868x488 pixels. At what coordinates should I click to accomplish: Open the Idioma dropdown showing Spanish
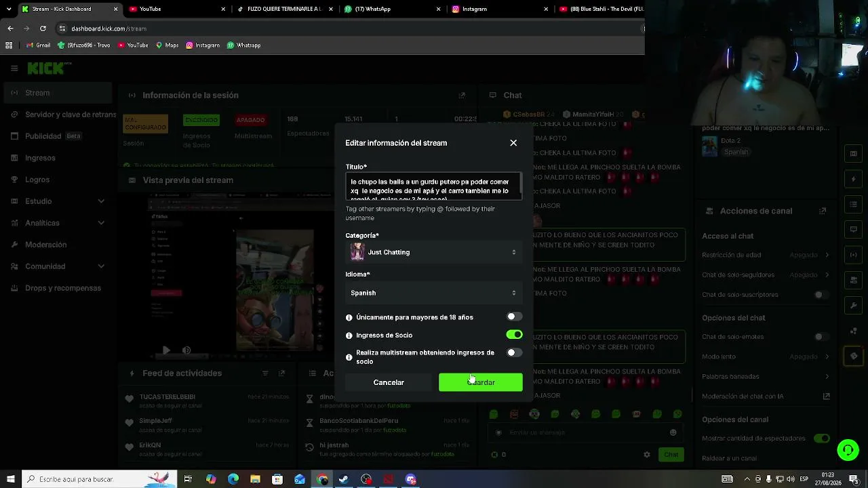tap(434, 293)
